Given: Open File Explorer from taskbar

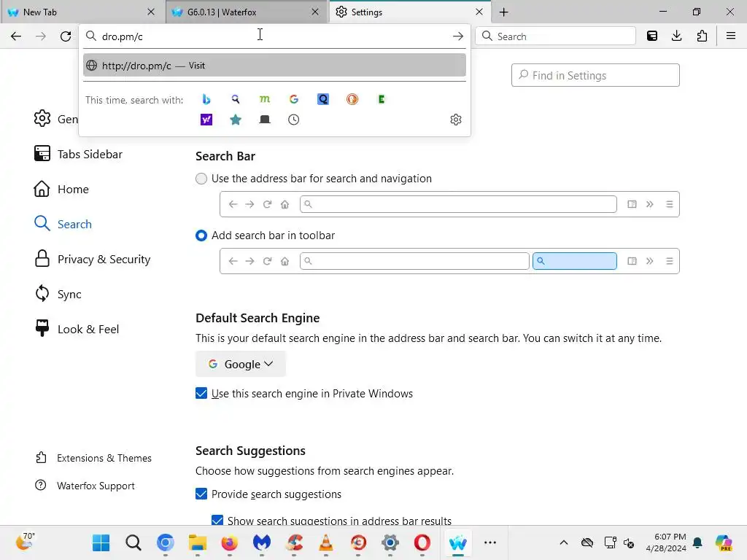Looking at the screenshot, I should pos(197,542).
